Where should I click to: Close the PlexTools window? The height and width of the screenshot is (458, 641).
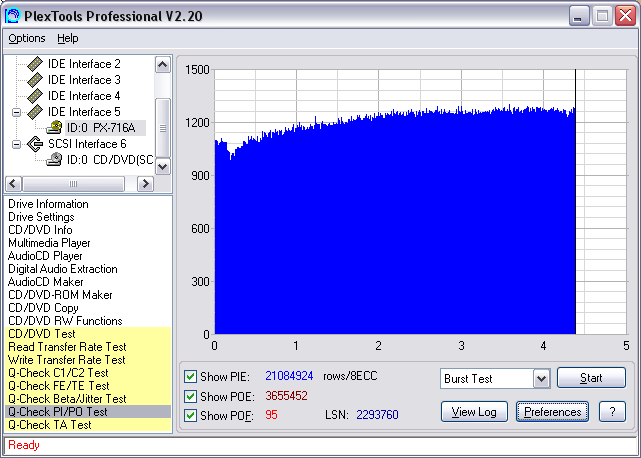pos(625,16)
